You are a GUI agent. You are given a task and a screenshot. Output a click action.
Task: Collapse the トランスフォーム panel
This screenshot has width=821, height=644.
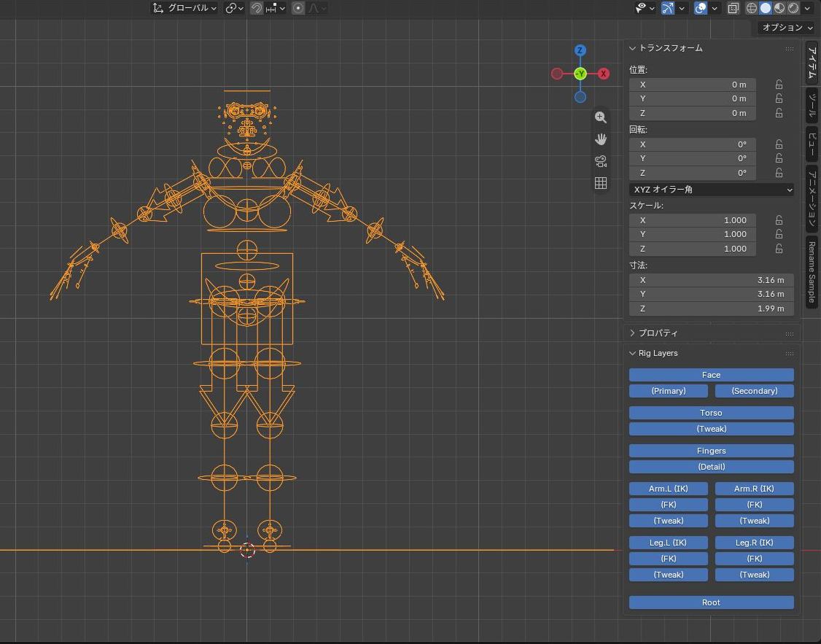click(632, 48)
